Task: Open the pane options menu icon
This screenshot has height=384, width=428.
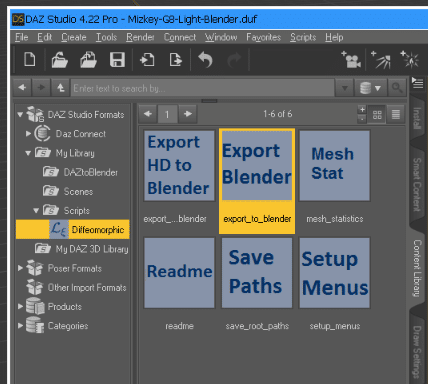Action: tap(417, 83)
